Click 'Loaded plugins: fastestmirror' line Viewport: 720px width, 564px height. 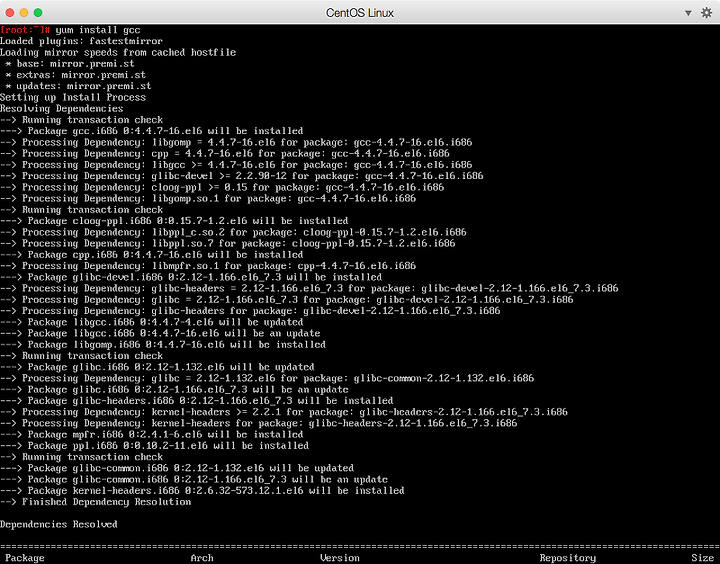(x=81, y=41)
